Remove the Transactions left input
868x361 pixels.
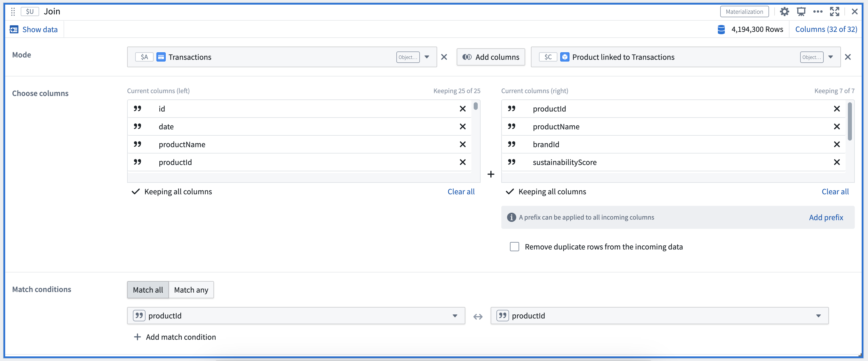click(x=444, y=57)
